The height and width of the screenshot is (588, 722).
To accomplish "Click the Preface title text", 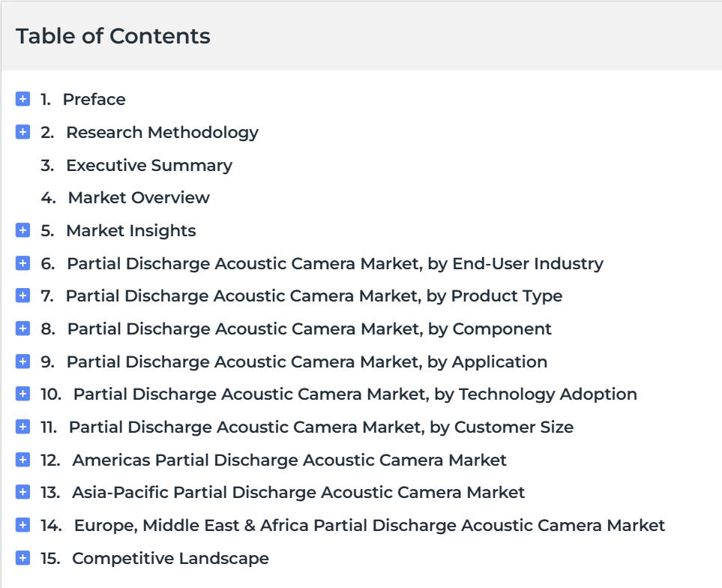I will pyautogui.click(x=94, y=99).
